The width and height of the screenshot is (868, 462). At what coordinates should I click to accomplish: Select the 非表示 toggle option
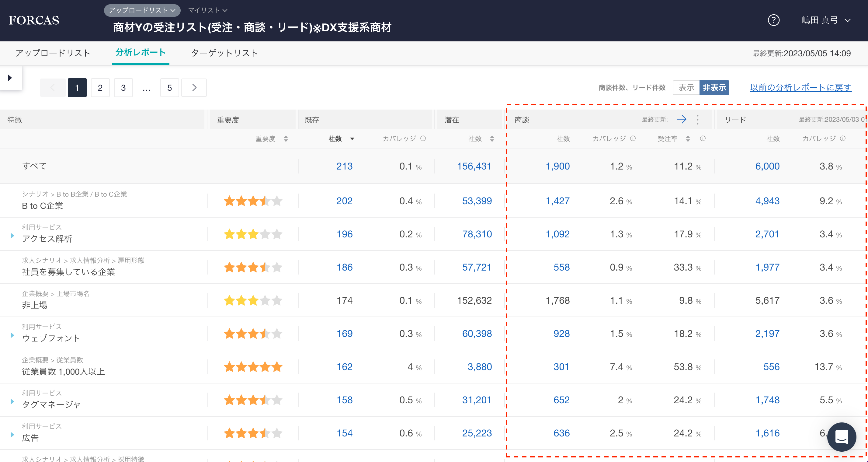coord(714,88)
